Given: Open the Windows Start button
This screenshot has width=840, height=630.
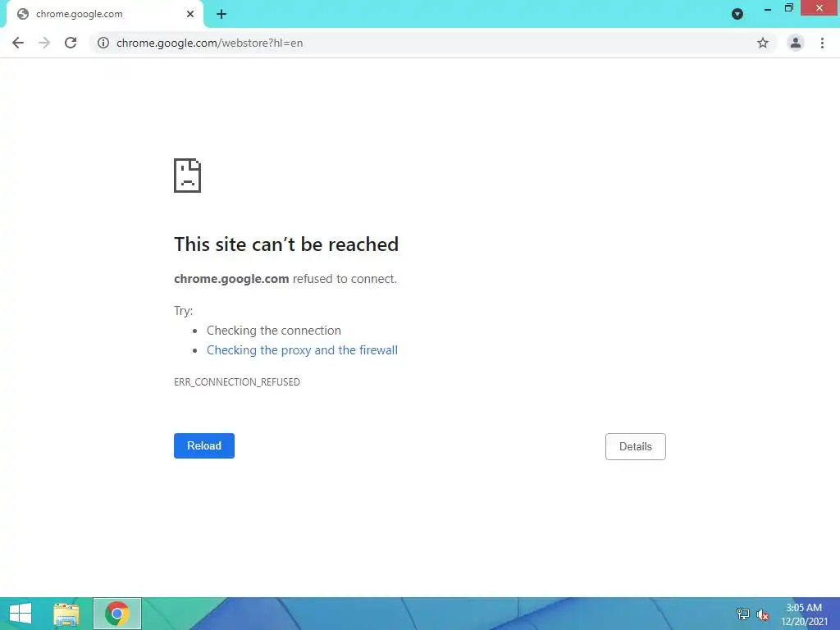Looking at the screenshot, I should point(21,614).
